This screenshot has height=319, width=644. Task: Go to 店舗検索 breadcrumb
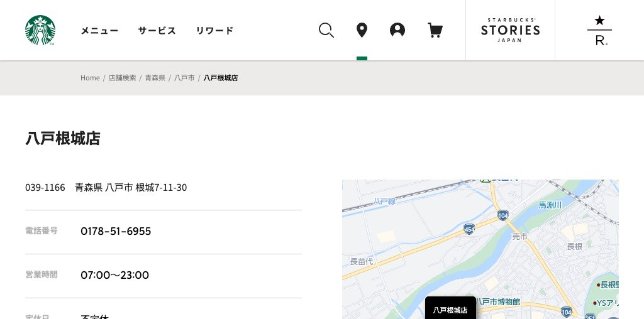coord(122,78)
